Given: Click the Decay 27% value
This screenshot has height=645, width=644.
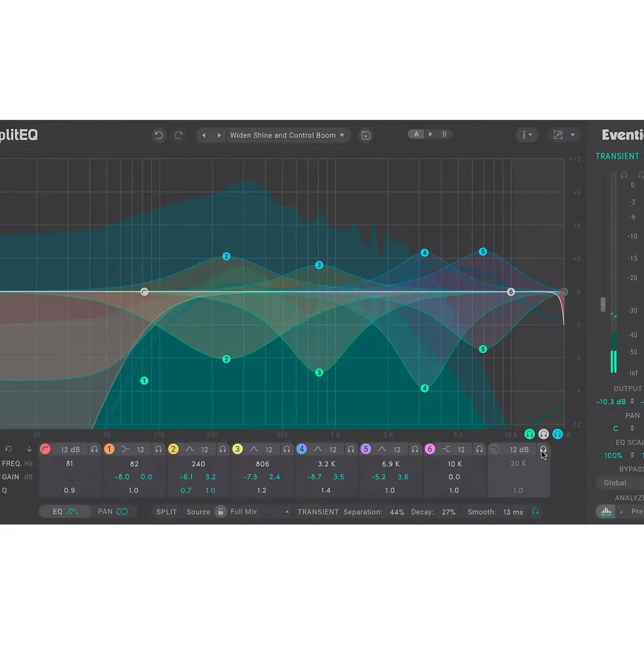Looking at the screenshot, I should point(449,512).
